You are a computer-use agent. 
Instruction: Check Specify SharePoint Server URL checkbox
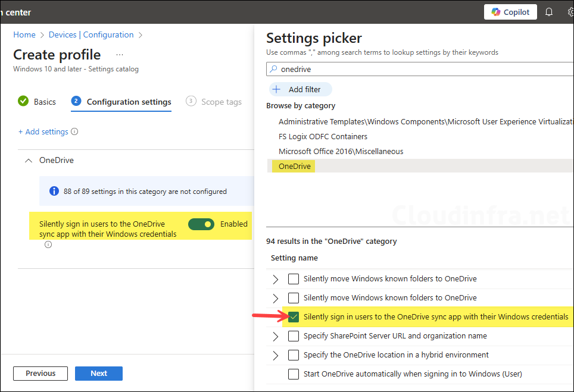[x=294, y=336]
